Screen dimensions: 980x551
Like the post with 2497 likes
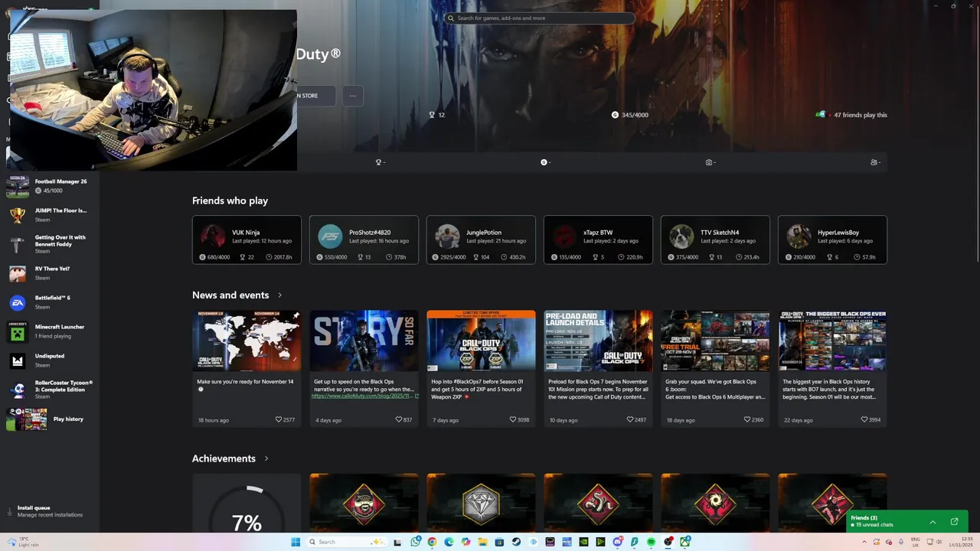630,419
